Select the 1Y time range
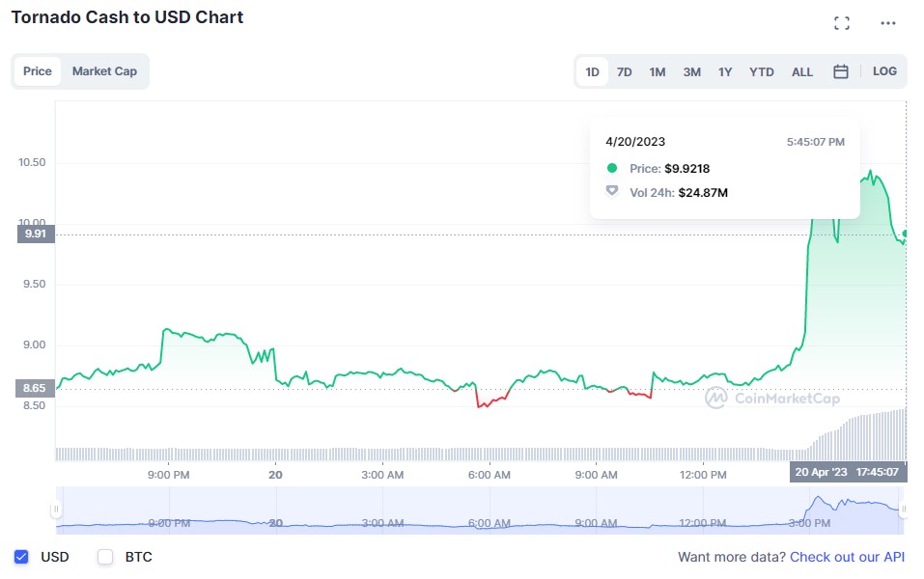The width and height of the screenshot is (924, 579). [725, 71]
